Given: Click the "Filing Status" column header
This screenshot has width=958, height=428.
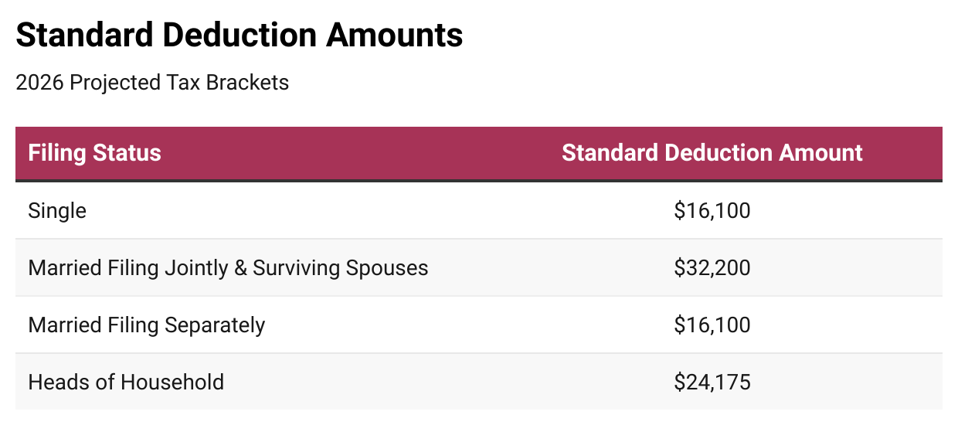Looking at the screenshot, I should 94,153.
